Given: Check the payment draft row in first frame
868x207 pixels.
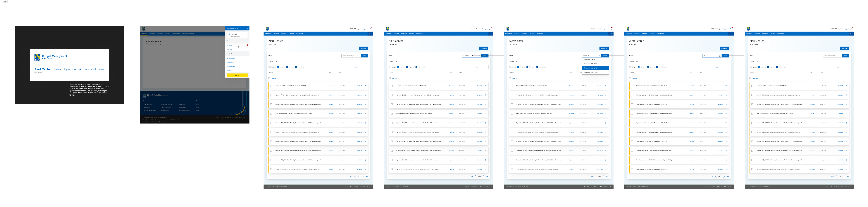Looking at the screenshot, I should pyautogui.click(x=271, y=86).
